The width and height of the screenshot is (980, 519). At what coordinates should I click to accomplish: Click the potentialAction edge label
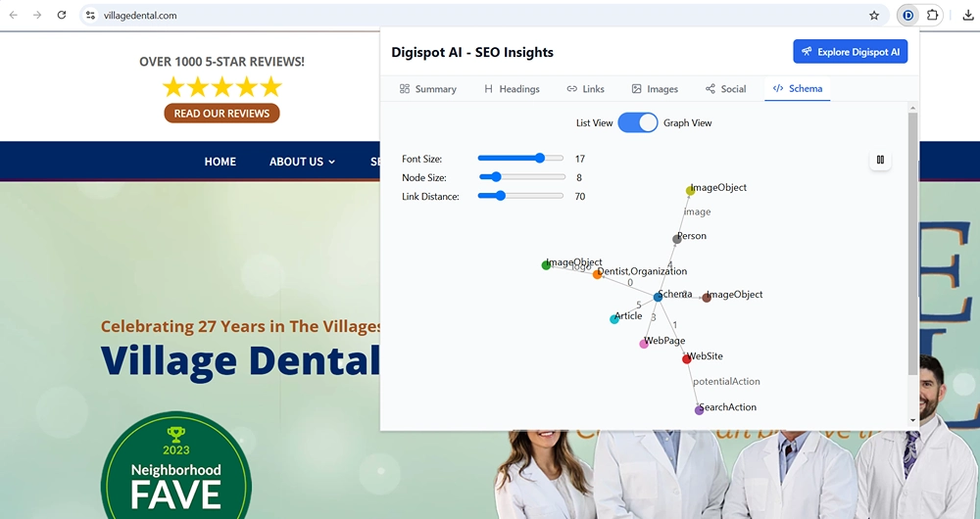(x=726, y=381)
